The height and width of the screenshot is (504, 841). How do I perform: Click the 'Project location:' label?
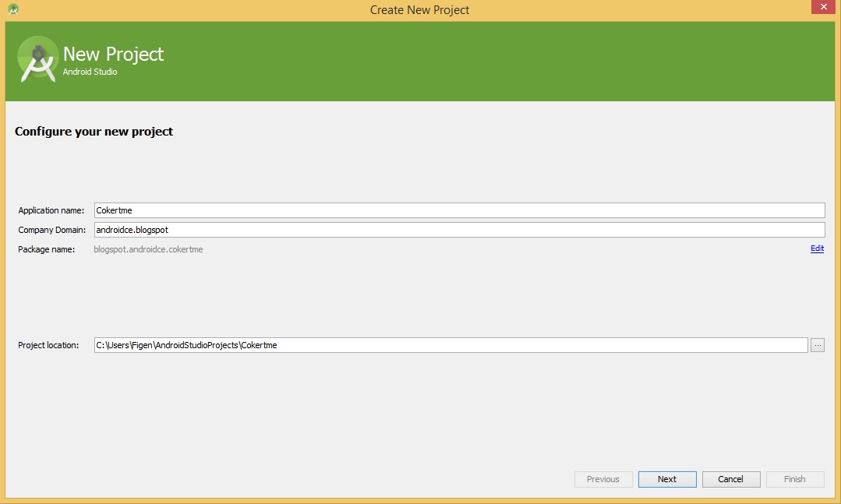pos(48,345)
